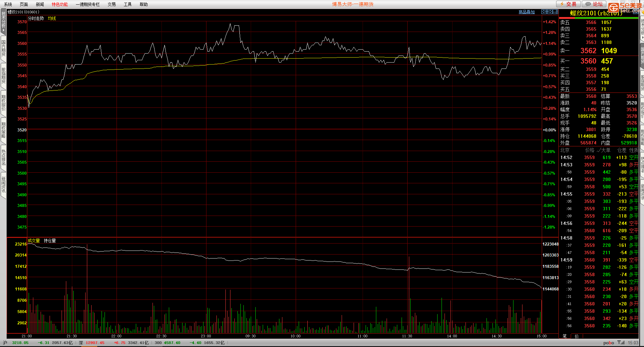This screenshot has height=347, width=644.
Task: Switch to 成交量 volume indicator
Action: (x=34, y=241)
